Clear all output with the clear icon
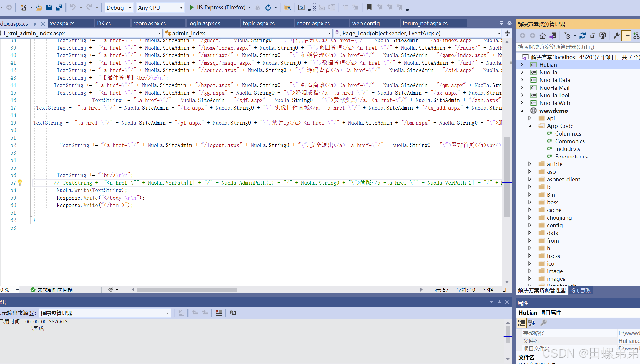640x364 pixels. tap(219, 313)
